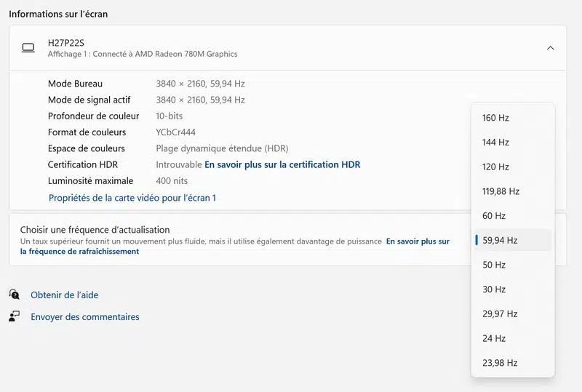This screenshot has width=582, height=392.
Task: Click Envoyer des commentaires link
Action: point(84,317)
